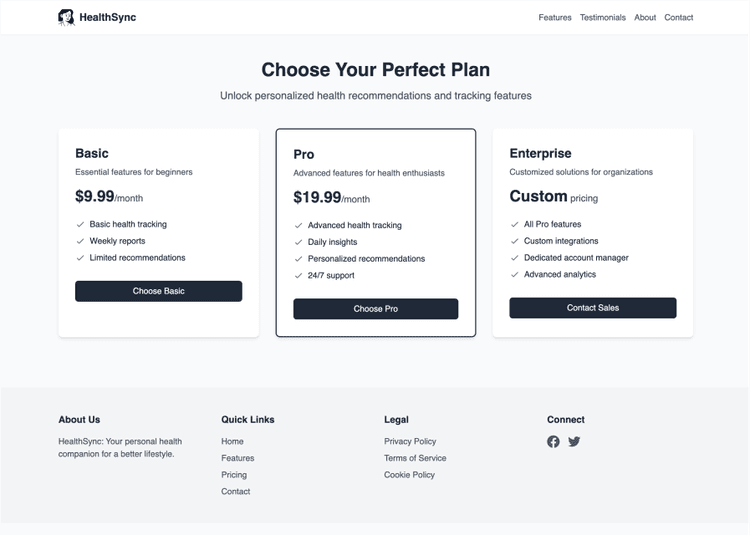Image resolution: width=750 pixels, height=535 pixels.
Task: Click the Contact Sales button
Action: click(593, 308)
